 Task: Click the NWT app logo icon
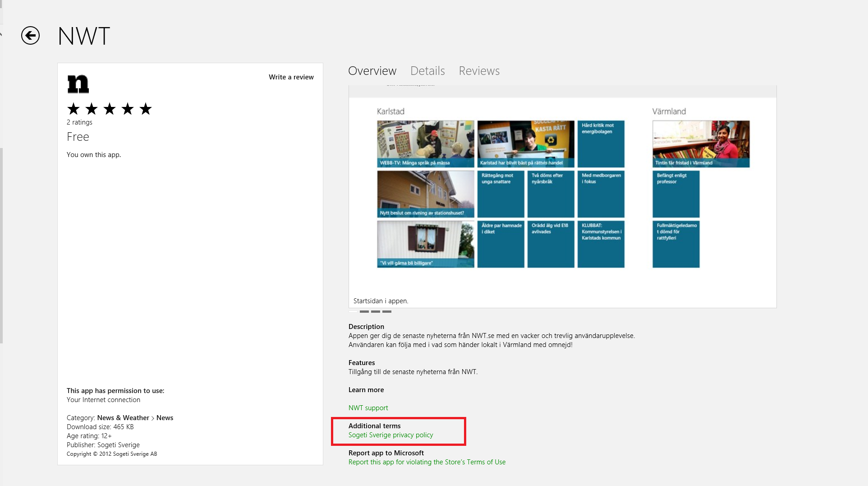click(x=78, y=84)
